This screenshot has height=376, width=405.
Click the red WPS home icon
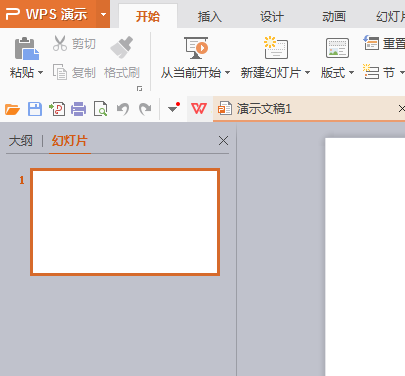click(x=199, y=108)
